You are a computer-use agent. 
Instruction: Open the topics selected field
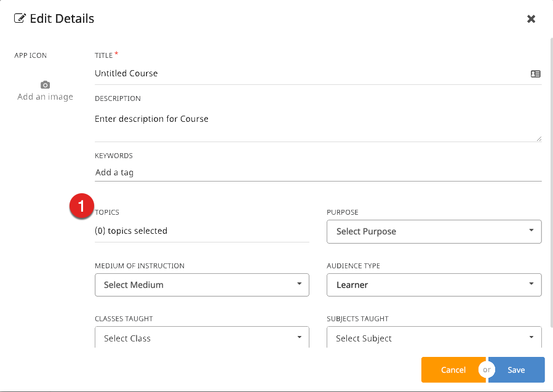[x=202, y=231]
